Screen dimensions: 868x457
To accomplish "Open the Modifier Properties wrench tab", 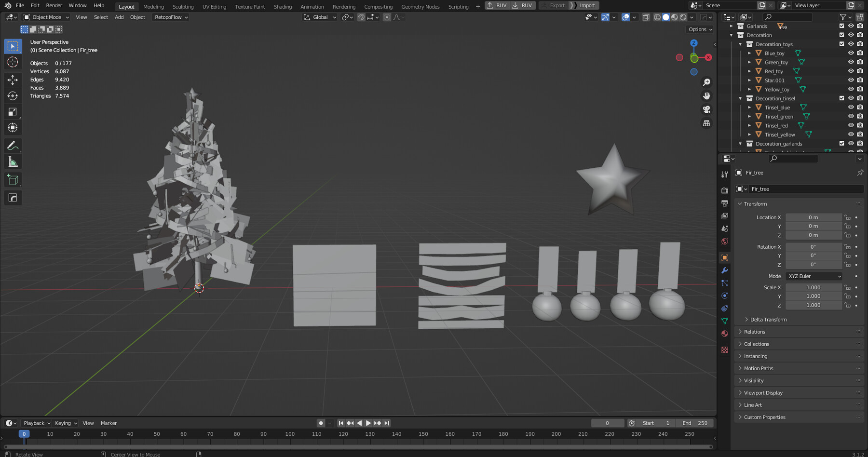I will point(724,271).
